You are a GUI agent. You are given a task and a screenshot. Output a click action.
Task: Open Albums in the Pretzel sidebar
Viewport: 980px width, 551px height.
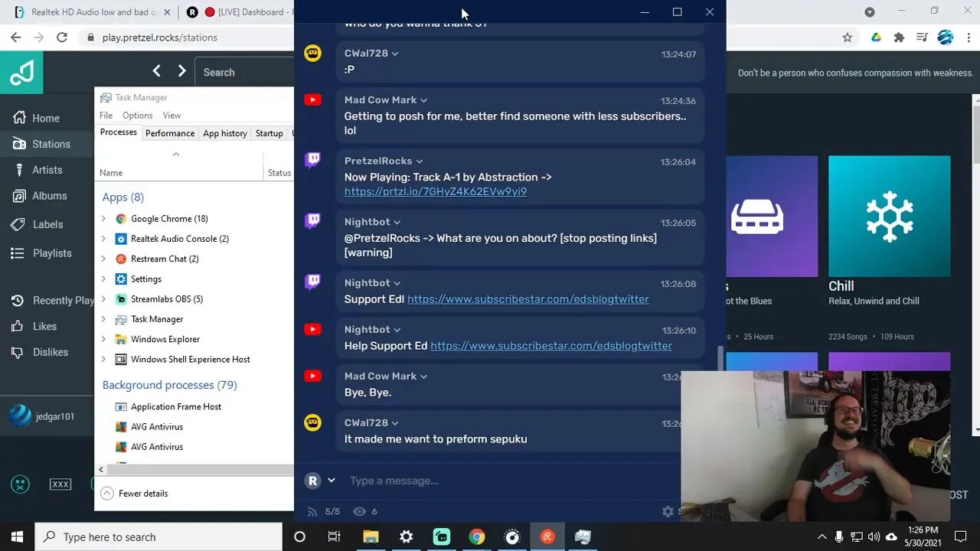tap(39, 196)
